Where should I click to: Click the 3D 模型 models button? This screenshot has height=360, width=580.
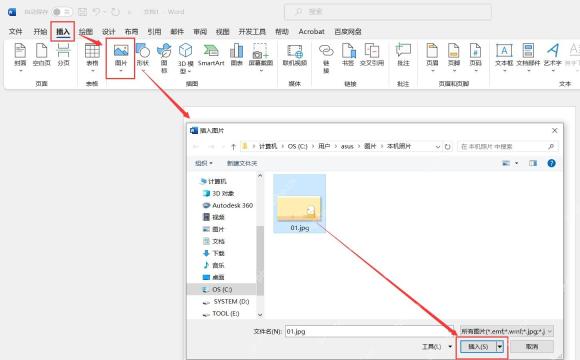point(185,58)
